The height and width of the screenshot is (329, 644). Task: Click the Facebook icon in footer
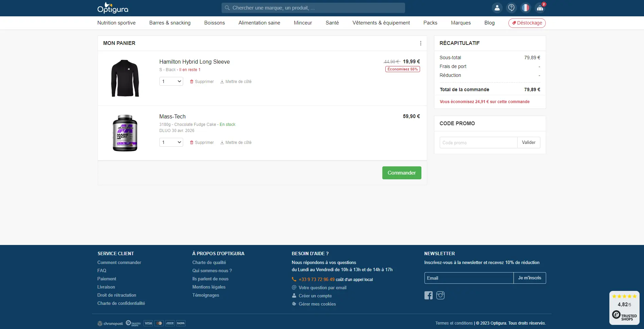429,295
